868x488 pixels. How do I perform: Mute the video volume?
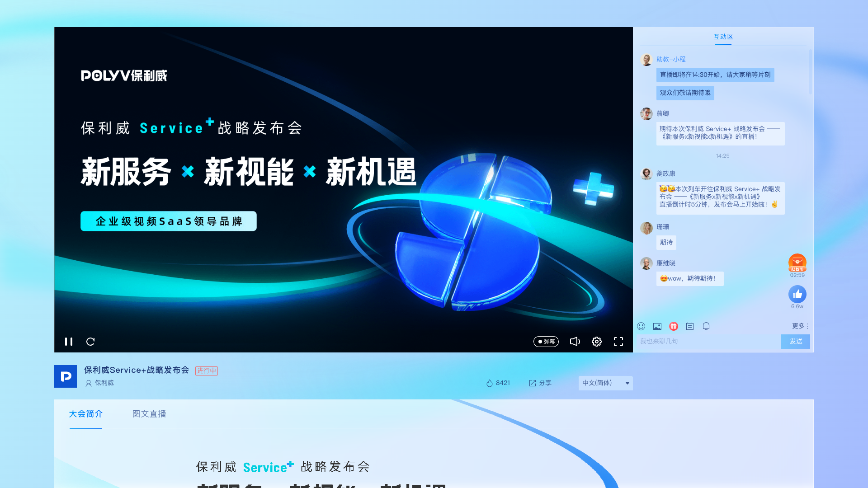tap(575, 342)
